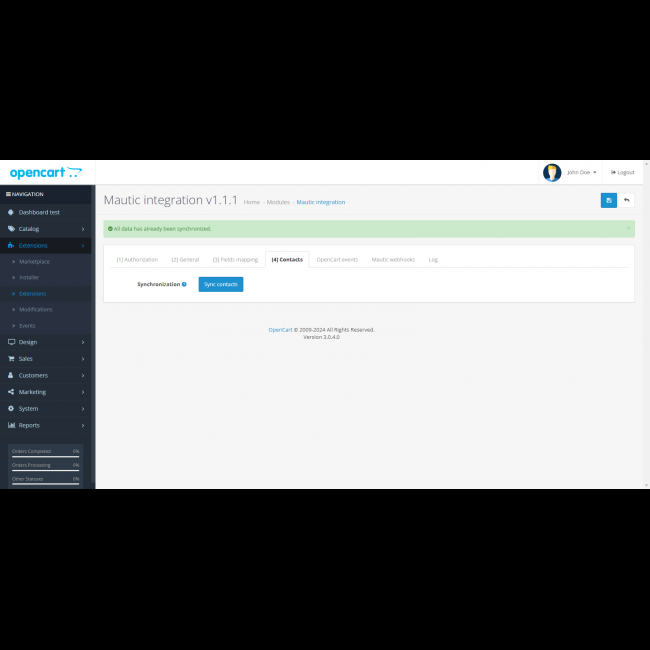Open the John Doe user dropdown

581,172
